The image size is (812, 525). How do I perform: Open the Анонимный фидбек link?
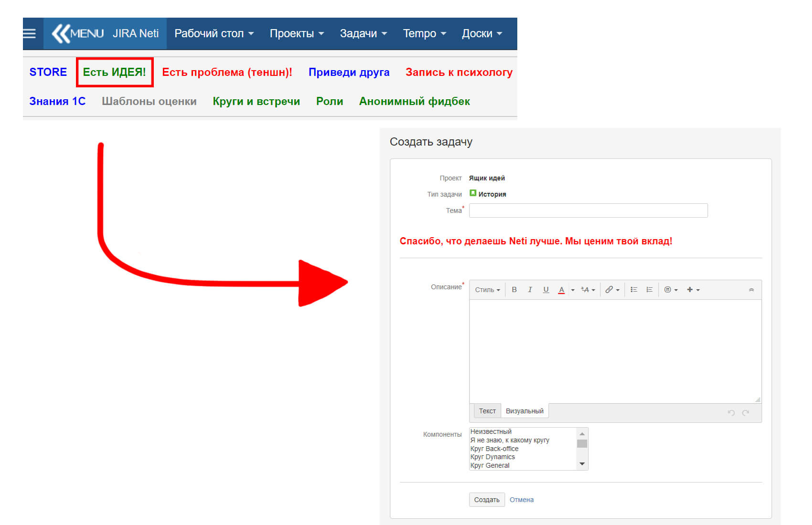[415, 101]
